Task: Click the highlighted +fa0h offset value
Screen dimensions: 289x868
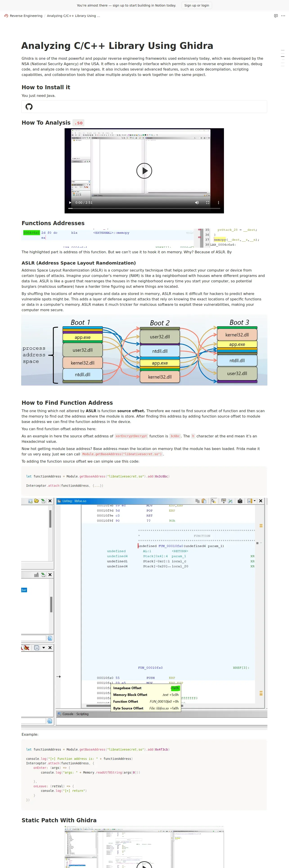Action: pyautogui.click(x=175, y=688)
